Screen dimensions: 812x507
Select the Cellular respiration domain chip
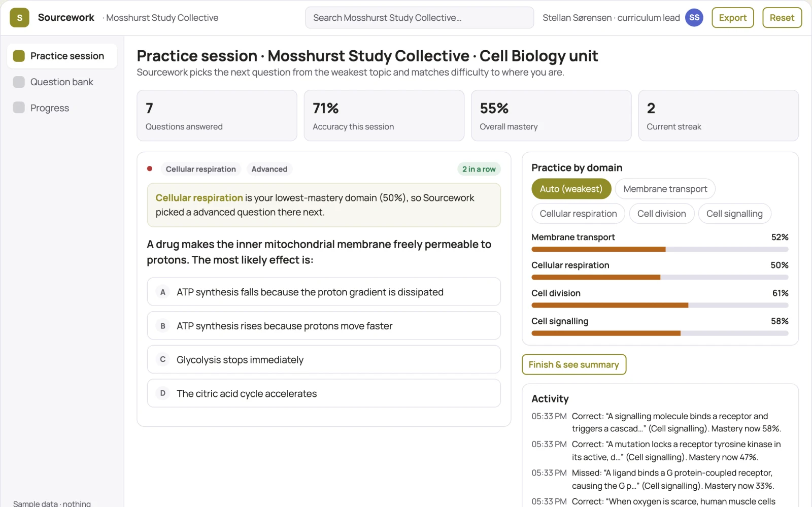pyautogui.click(x=578, y=214)
